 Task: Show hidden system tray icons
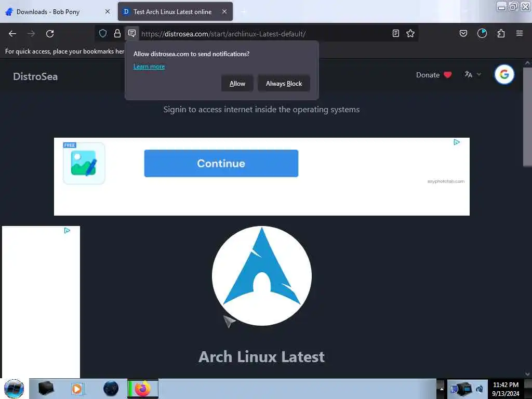[x=442, y=389]
